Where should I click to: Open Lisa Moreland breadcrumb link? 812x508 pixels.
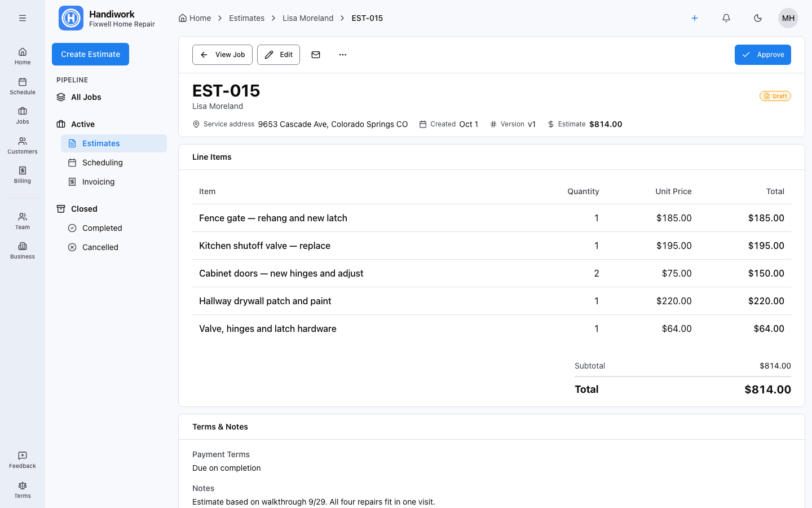coord(308,18)
